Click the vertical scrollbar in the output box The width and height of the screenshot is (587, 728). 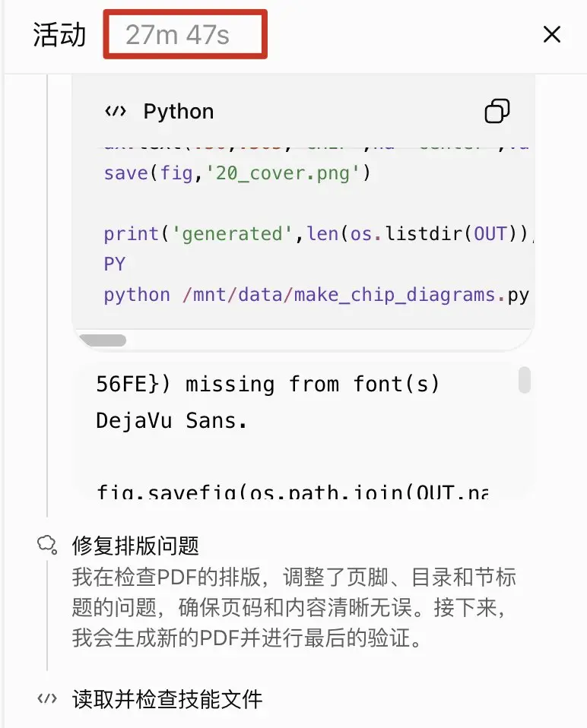525,380
